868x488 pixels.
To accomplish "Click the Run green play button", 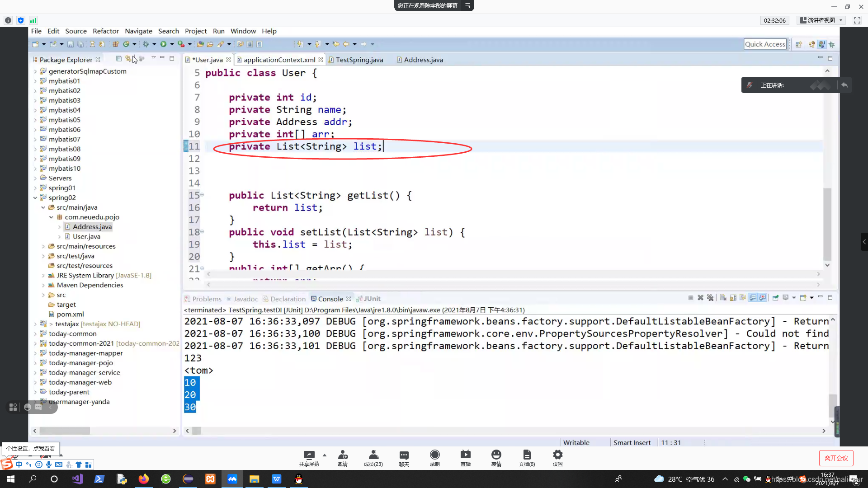I will coord(163,44).
